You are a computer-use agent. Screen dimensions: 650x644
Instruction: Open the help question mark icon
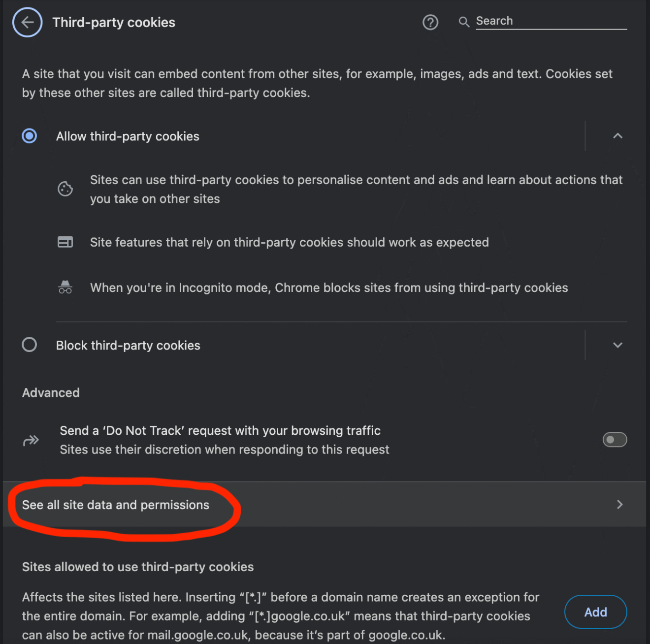tap(430, 22)
